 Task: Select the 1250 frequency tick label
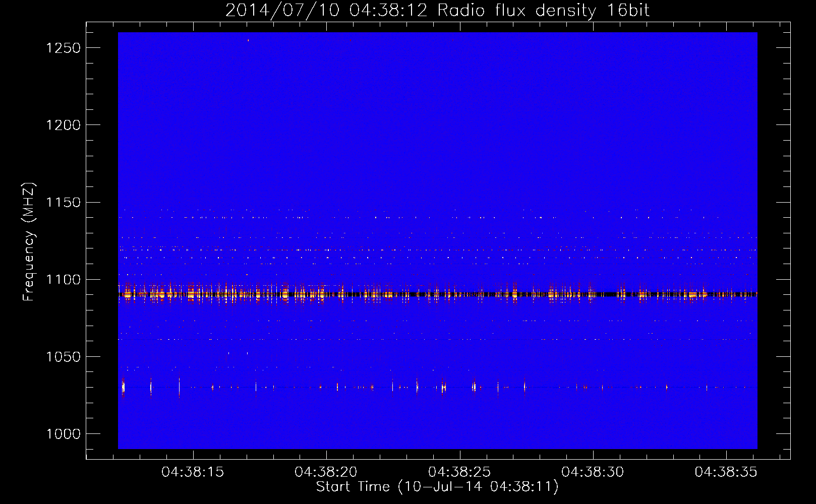[x=63, y=48]
